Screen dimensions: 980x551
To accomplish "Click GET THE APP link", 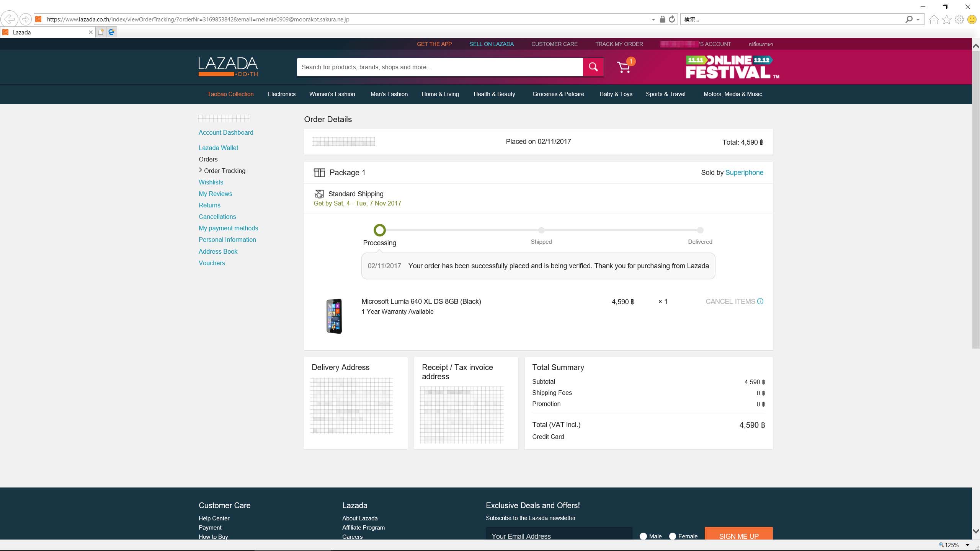I will pos(434,44).
